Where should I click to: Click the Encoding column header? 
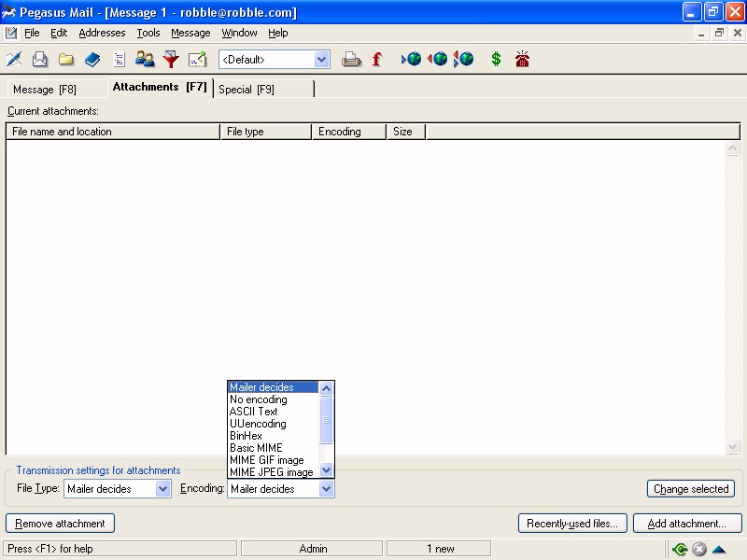pyautogui.click(x=348, y=132)
